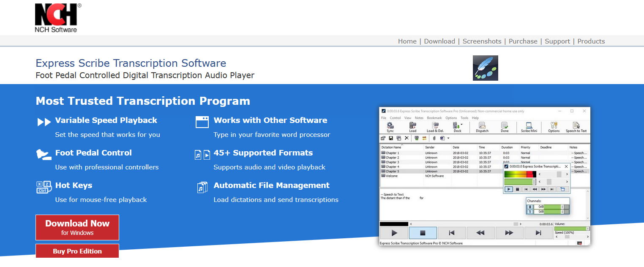This screenshot has height=267, width=644.
Task: Select the Welcome dictation row
Action: pos(483,176)
